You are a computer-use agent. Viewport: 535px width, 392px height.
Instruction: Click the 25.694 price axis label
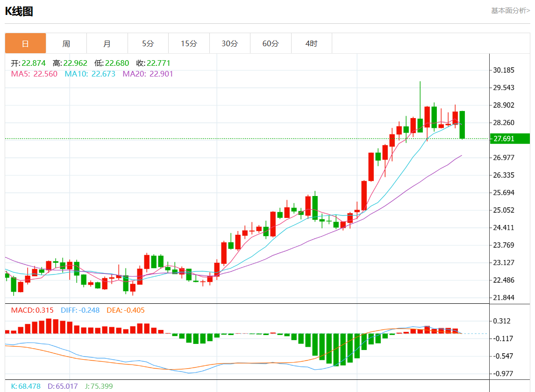504,193
